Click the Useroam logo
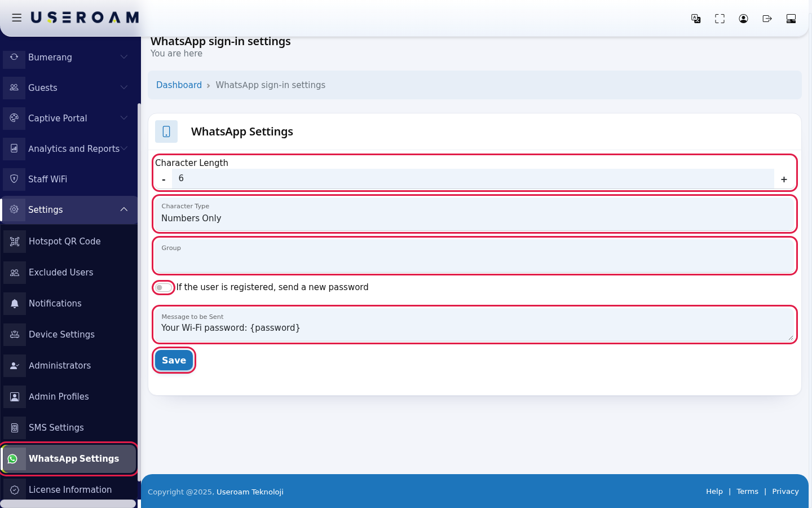Image resolution: width=812 pixels, height=508 pixels. 85,18
